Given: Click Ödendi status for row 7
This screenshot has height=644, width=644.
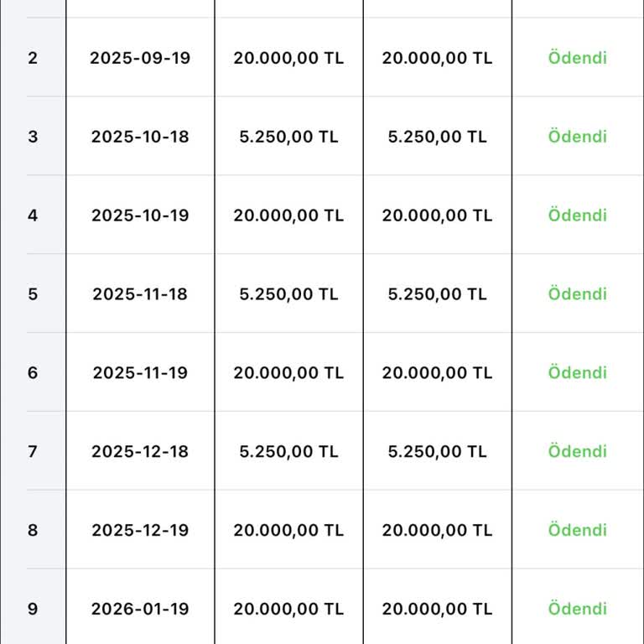Looking at the screenshot, I should click(578, 451).
